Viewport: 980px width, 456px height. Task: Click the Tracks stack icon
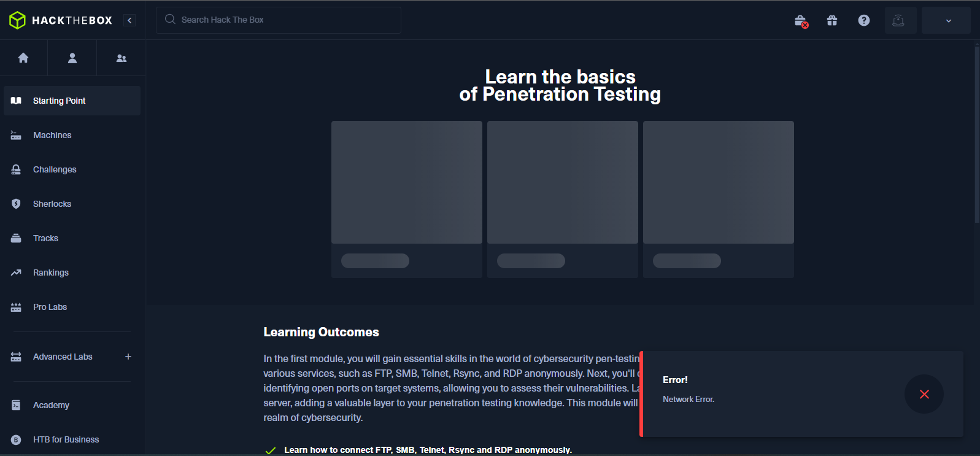(x=16, y=238)
